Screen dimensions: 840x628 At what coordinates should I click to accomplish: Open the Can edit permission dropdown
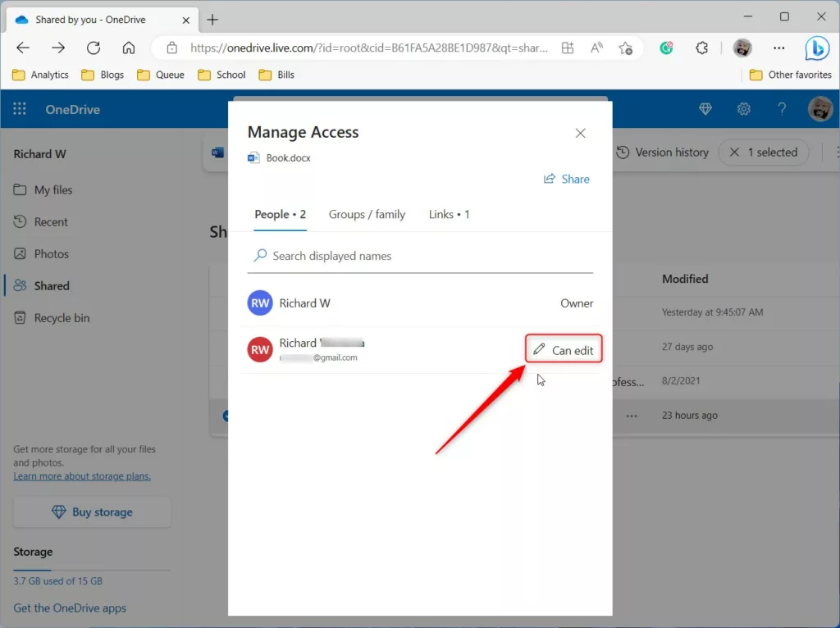[564, 349]
